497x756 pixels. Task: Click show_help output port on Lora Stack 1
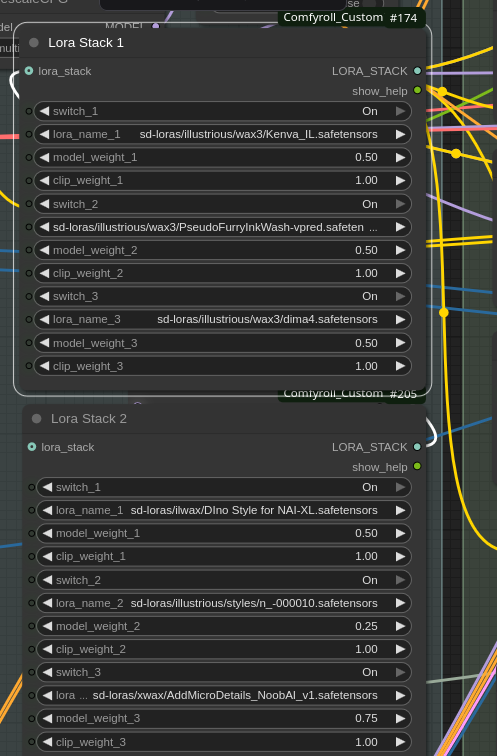(x=417, y=90)
